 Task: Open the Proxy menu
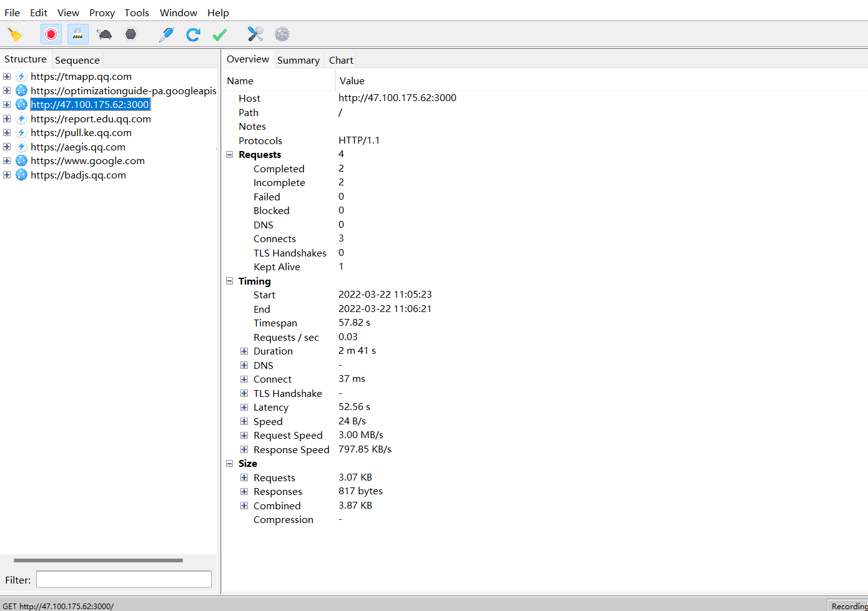(x=102, y=12)
